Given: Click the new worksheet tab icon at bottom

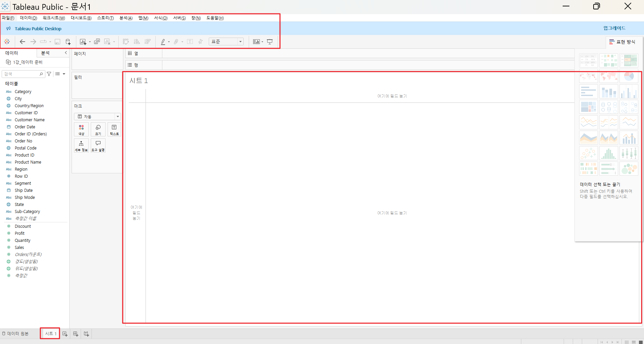Looking at the screenshot, I should coord(65,334).
